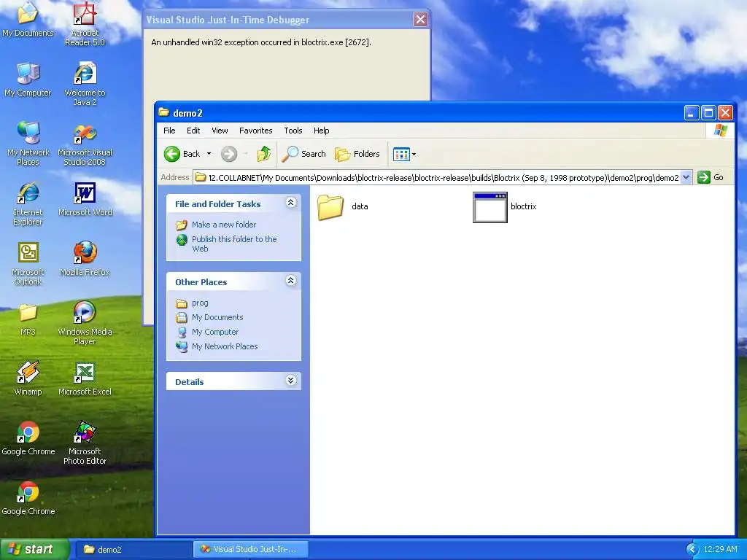Open the Start menu

click(x=34, y=550)
